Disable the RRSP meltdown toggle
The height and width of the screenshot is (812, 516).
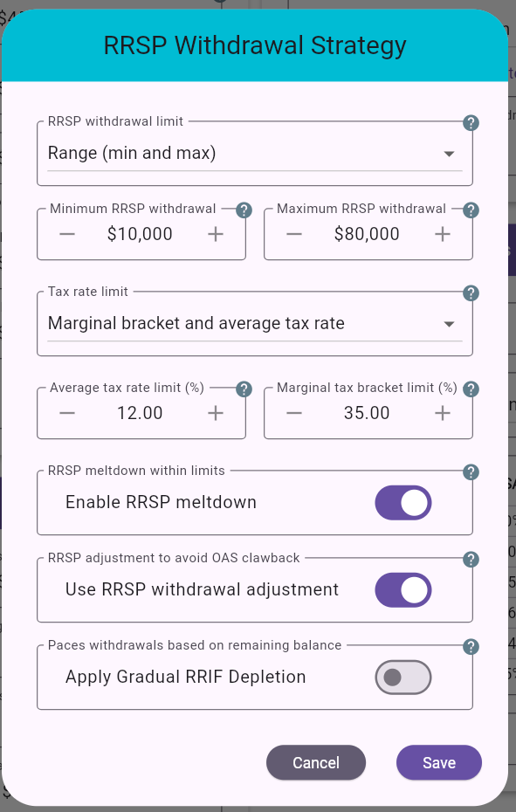point(402,502)
